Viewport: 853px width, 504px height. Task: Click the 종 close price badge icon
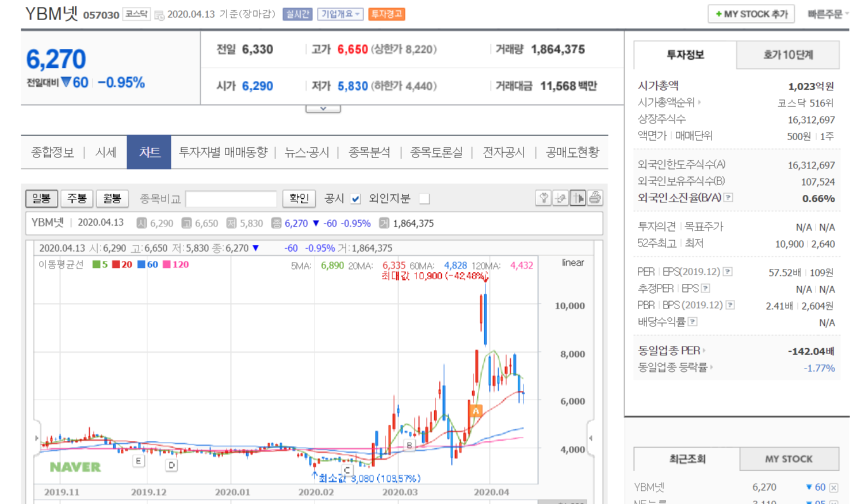click(276, 223)
